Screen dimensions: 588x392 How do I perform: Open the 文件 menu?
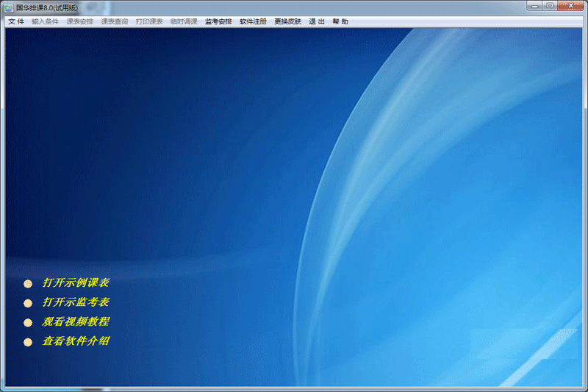click(16, 21)
